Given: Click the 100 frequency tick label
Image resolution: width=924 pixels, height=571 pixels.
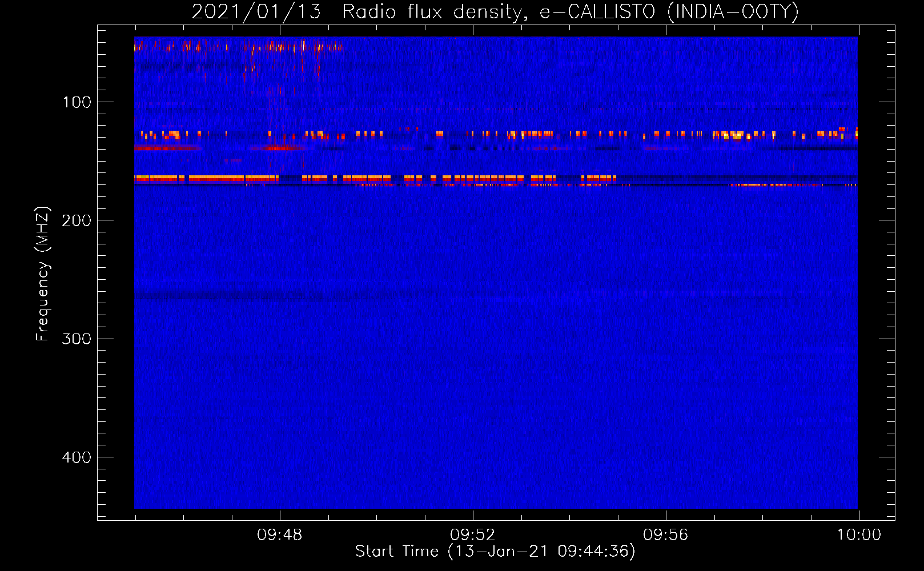Looking at the screenshot, I should 77,102.
